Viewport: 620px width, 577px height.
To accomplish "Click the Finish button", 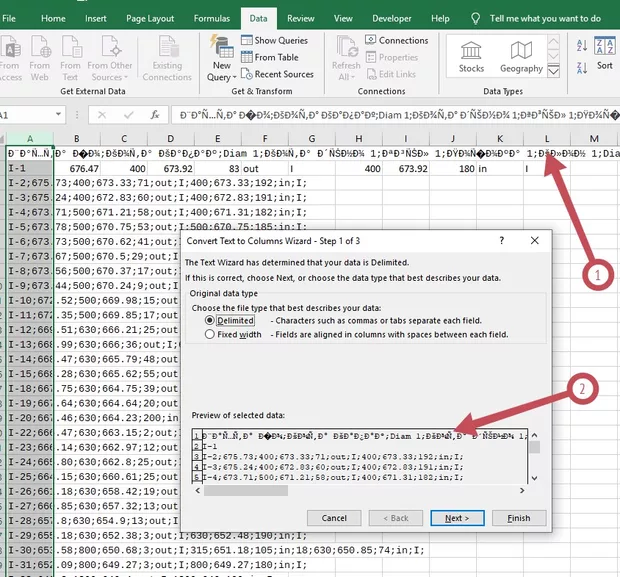I will (x=518, y=518).
